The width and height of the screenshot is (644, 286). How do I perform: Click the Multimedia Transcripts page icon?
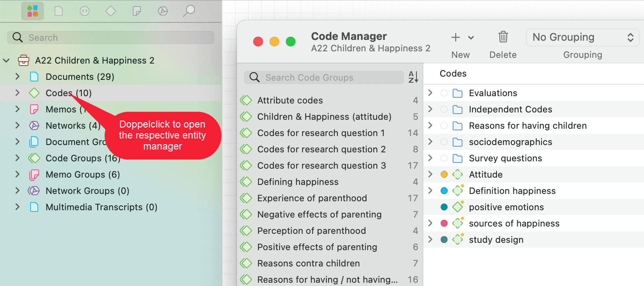[x=34, y=207]
